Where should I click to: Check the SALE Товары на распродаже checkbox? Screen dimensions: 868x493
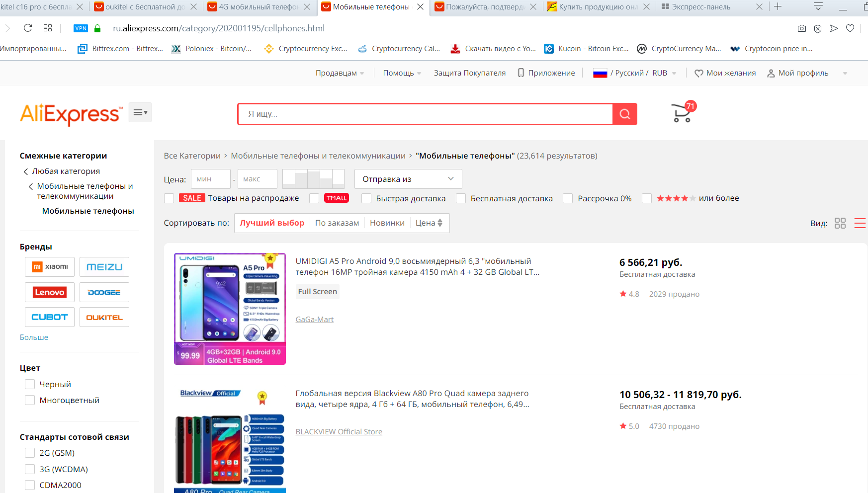(169, 198)
